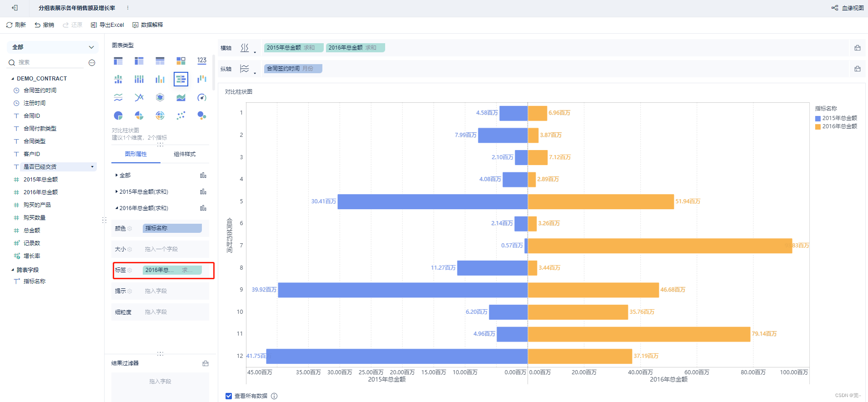
Task: Click the 大小 field drop zone
Action: 173,249
